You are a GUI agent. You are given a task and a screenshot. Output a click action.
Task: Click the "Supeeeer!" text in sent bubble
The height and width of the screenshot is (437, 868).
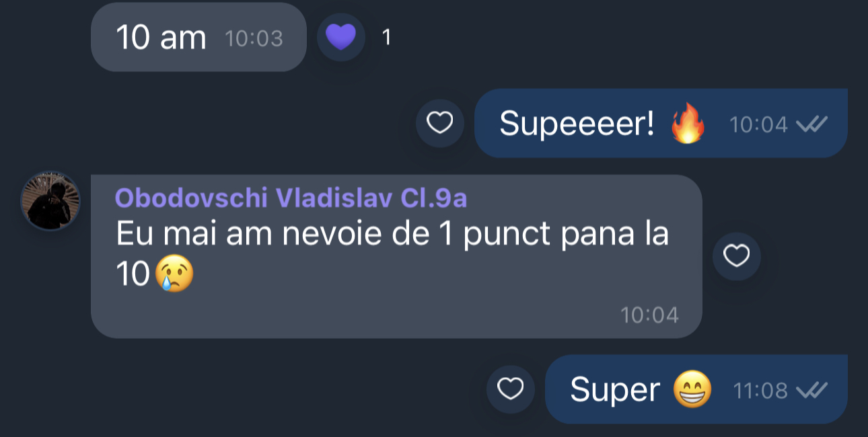coord(577,124)
